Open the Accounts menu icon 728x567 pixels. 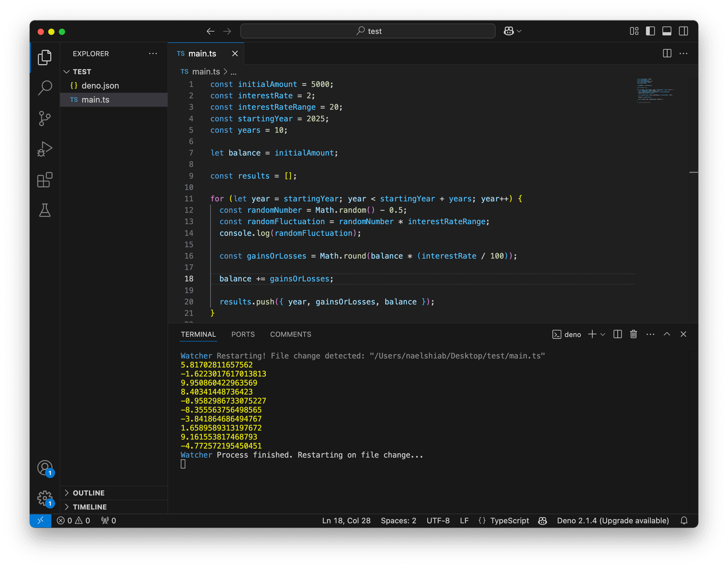tap(45, 468)
